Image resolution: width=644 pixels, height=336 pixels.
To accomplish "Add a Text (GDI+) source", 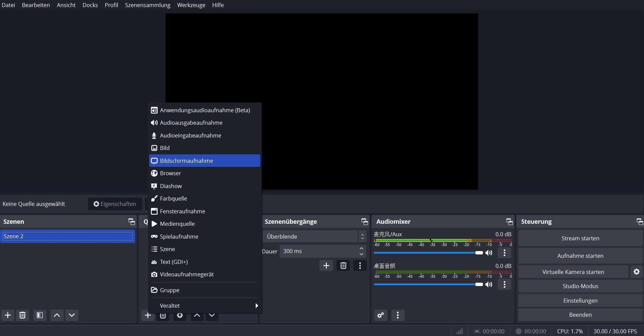I will pyautogui.click(x=205, y=262).
